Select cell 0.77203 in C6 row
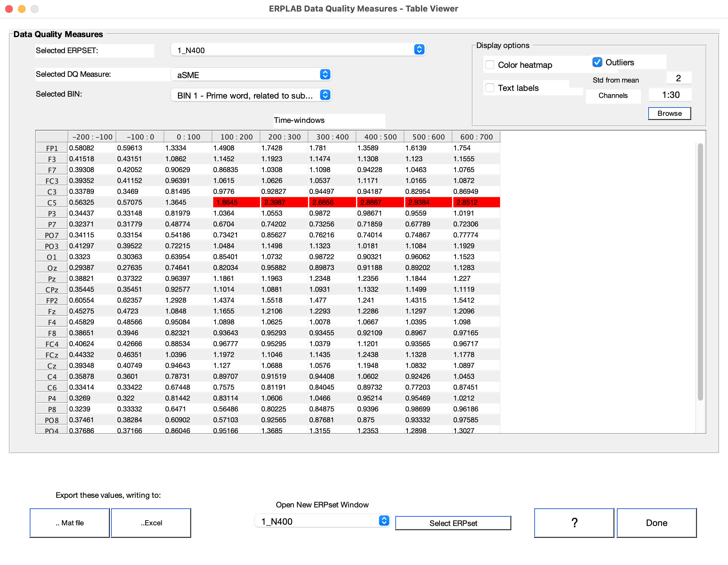This screenshot has height=565, width=728. tap(428, 387)
